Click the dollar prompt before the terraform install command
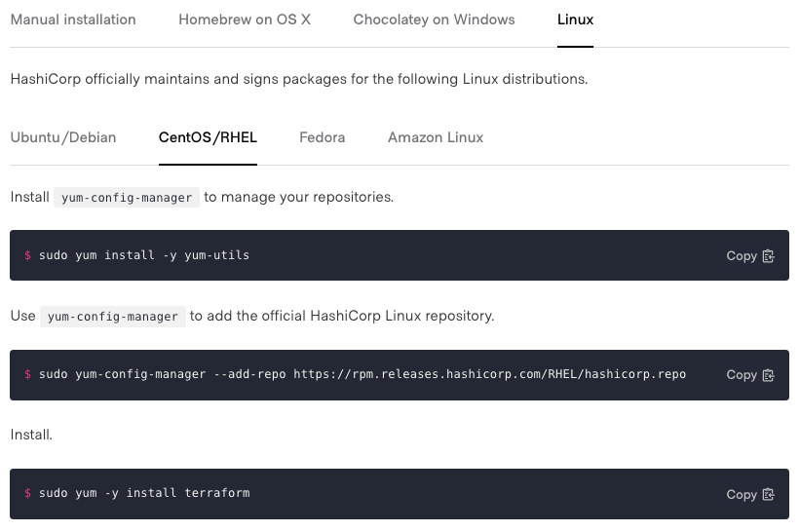This screenshot has width=800, height=532. pos(28,493)
